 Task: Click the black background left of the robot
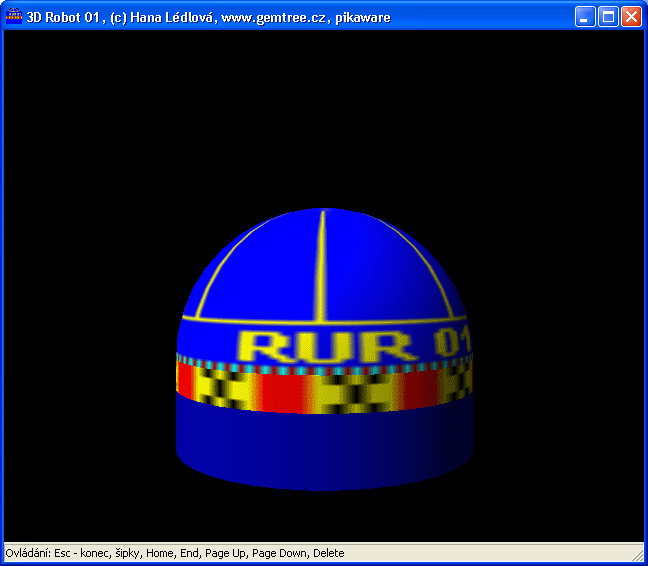(x=90, y=300)
